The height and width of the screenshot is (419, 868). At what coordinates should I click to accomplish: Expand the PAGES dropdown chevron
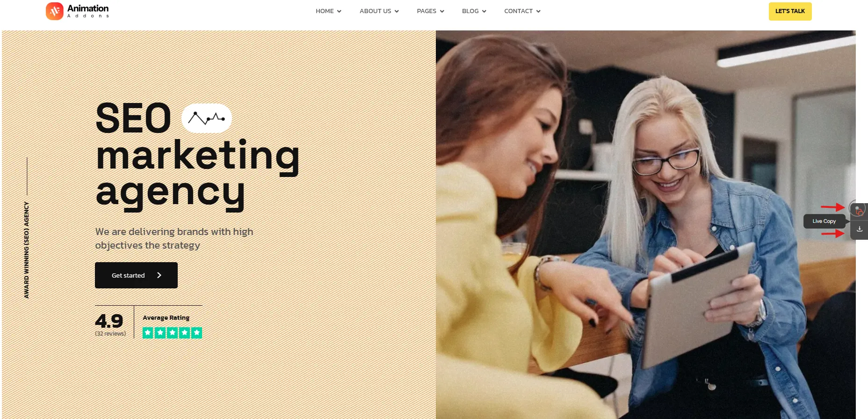(442, 11)
